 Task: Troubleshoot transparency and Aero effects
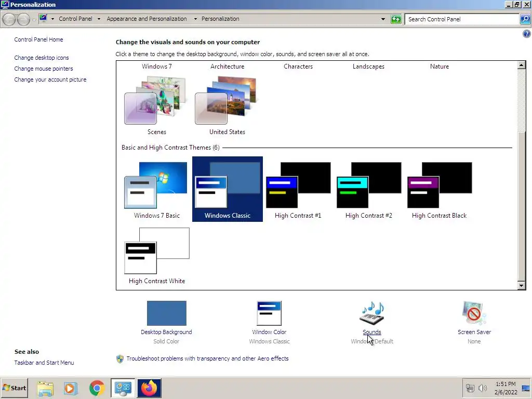207,358
